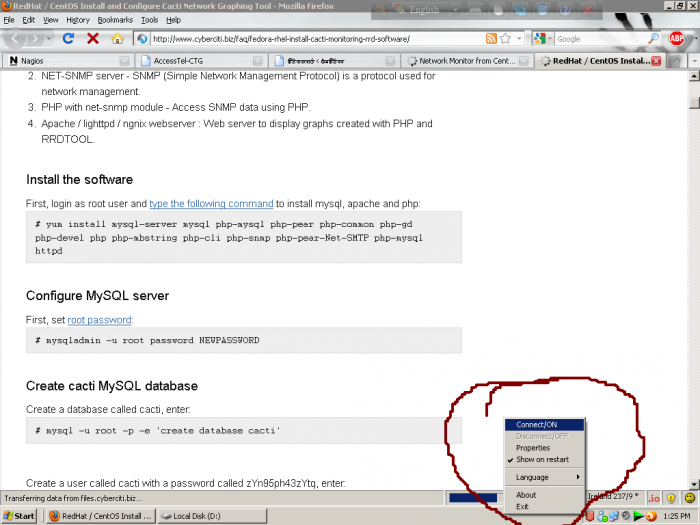Click the scrollbar up arrow
700x525 pixels.
click(x=694, y=76)
